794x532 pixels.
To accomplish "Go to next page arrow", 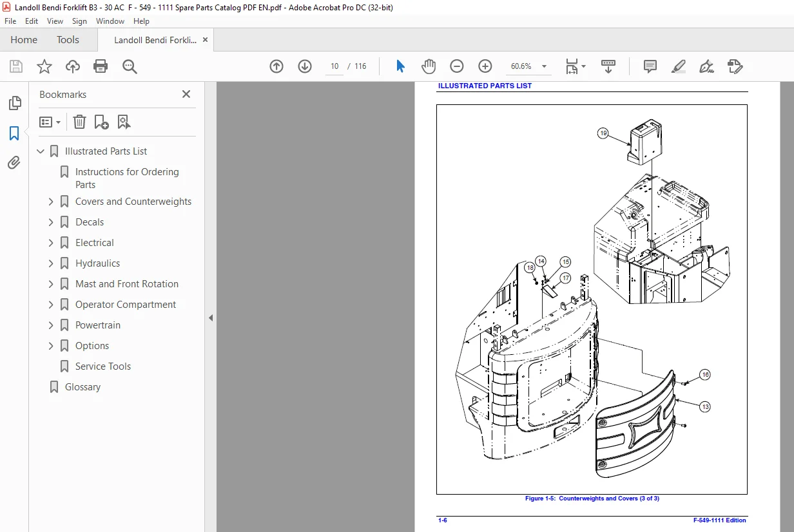I will [305, 66].
